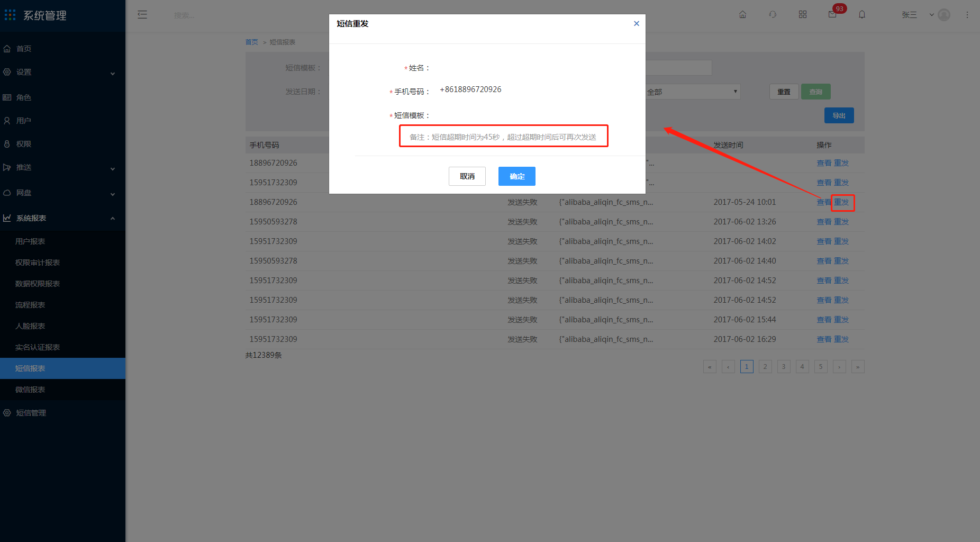The image size is (980, 542).
Task: Click the notification bell icon
Action: point(862,15)
